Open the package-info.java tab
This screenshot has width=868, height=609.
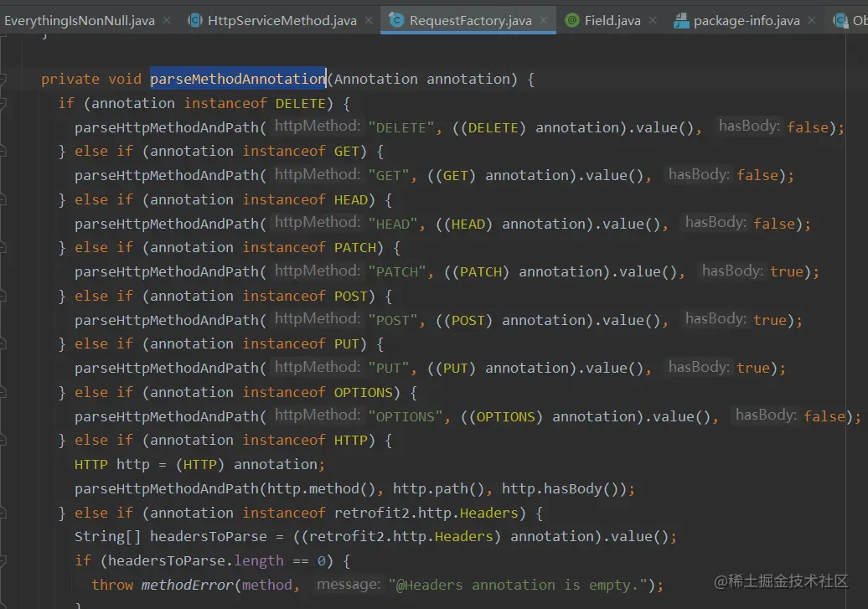coord(747,20)
